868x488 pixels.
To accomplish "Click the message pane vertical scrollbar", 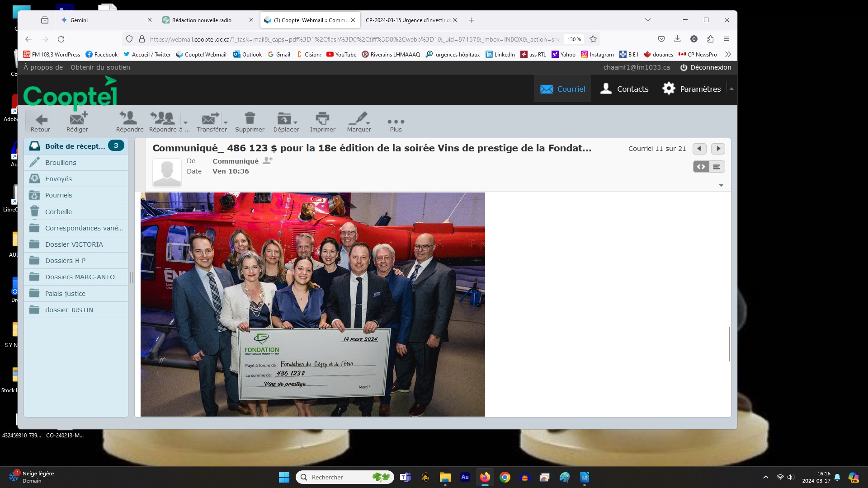I will point(729,343).
